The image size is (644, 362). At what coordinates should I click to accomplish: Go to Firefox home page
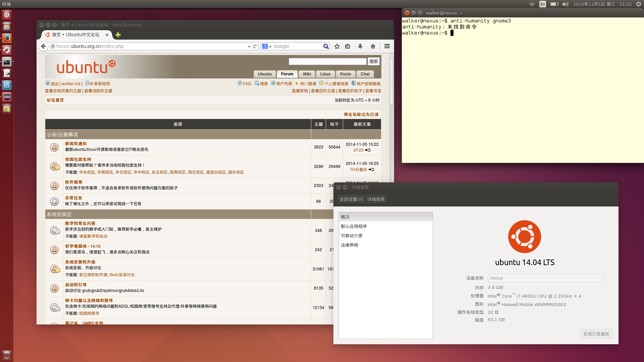pyautogui.click(x=373, y=46)
